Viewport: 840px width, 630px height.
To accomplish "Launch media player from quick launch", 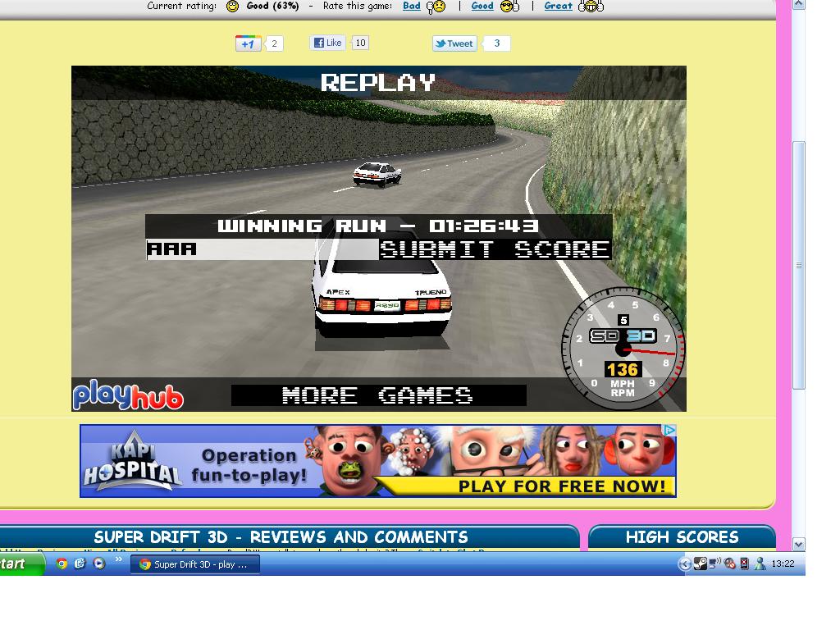I will point(98,564).
